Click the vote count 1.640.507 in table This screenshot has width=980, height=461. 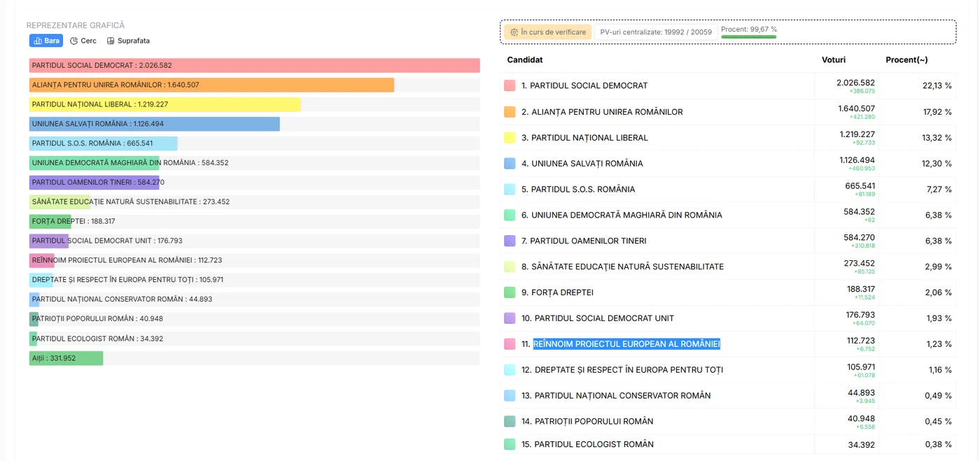coord(856,108)
